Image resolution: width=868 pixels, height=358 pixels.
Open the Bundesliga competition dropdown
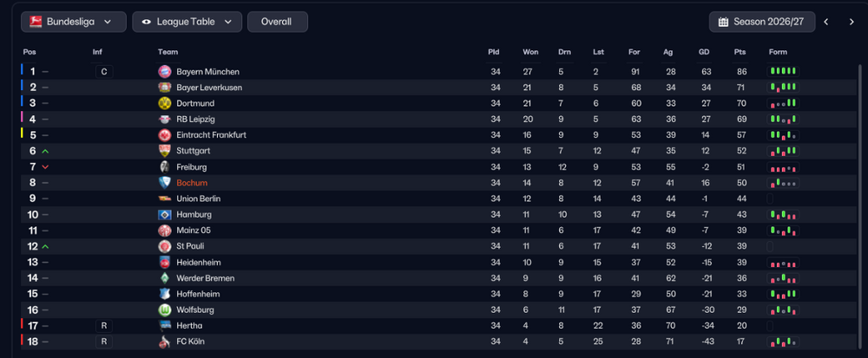click(74, 22)
